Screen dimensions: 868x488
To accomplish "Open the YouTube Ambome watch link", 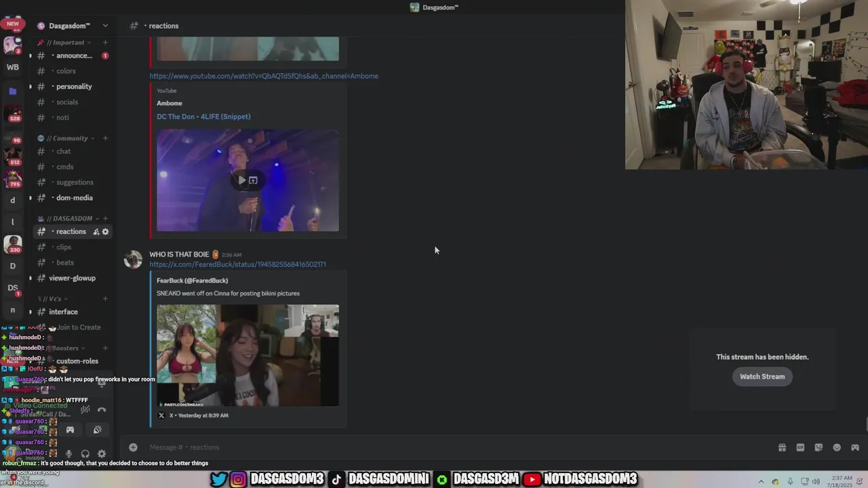I will pos(264,76).
